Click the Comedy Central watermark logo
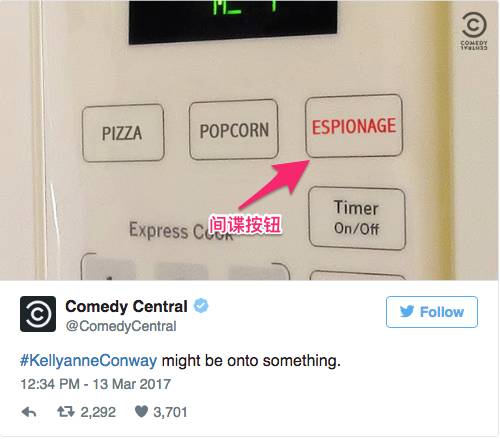Image resolution: width=500 pixels, height=439 pixels. click(474, 31)
